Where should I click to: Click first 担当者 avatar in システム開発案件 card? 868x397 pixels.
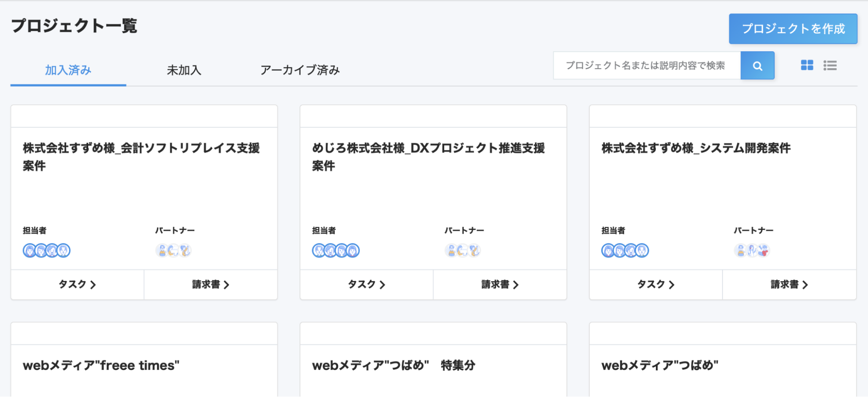point(608,250)
